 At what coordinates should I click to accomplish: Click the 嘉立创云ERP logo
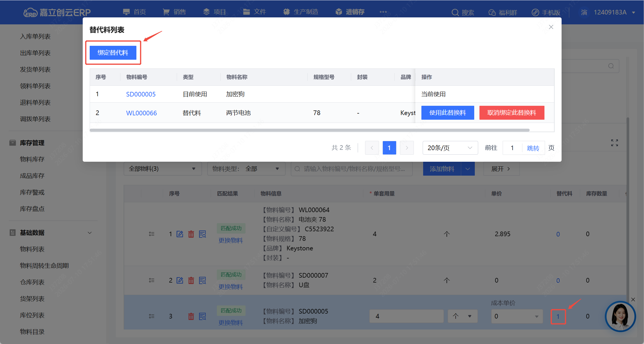(57, 12)
